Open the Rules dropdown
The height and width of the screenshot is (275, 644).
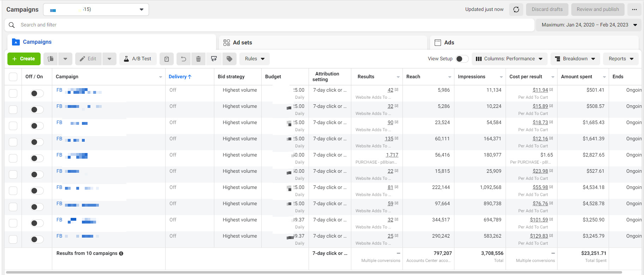pyautogui.click(x=255, y=59)
